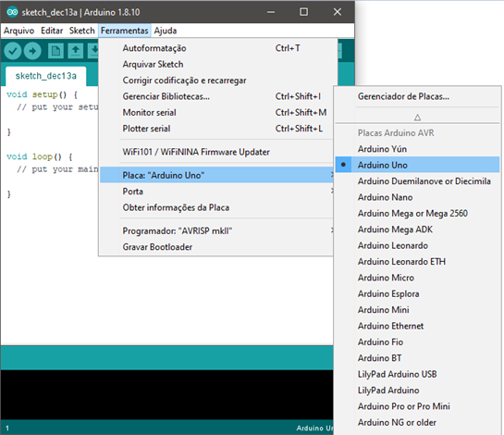Select Arduino Duemilanove or Diecimila
504x435 pixels.
(x=417, y=181)
